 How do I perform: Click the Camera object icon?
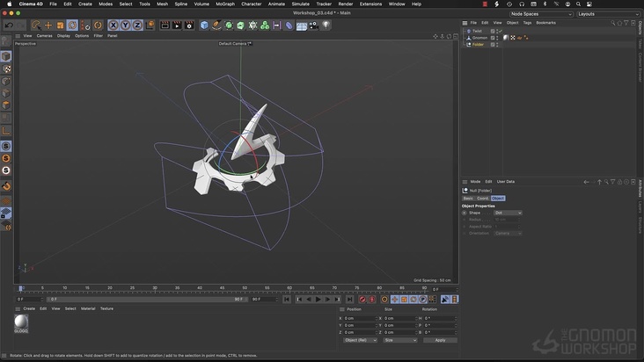pyautogui.click(x=313, y=25)
